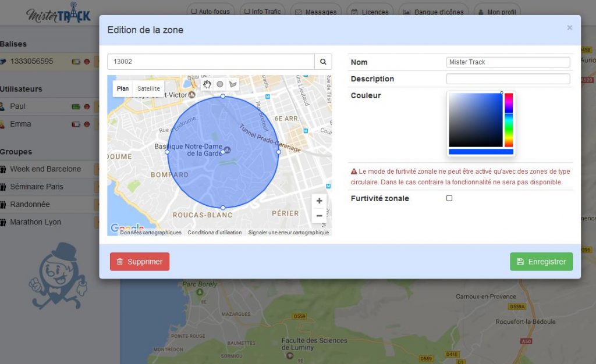The height and width of the screenshot is (364, 596).
Task: Open Conditions d'utilisation link
Action: tap(215, 232)
